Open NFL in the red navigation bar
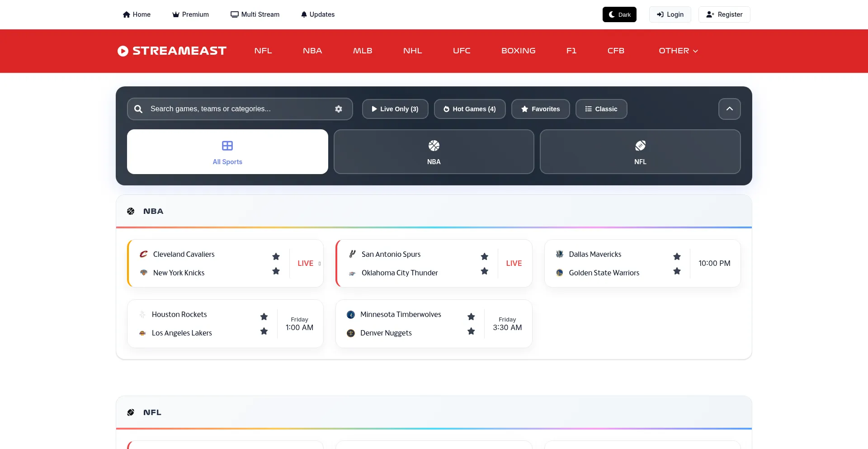The width and height of the screenshot is (868, 449). pyautogui.click(x=263, y=51)
